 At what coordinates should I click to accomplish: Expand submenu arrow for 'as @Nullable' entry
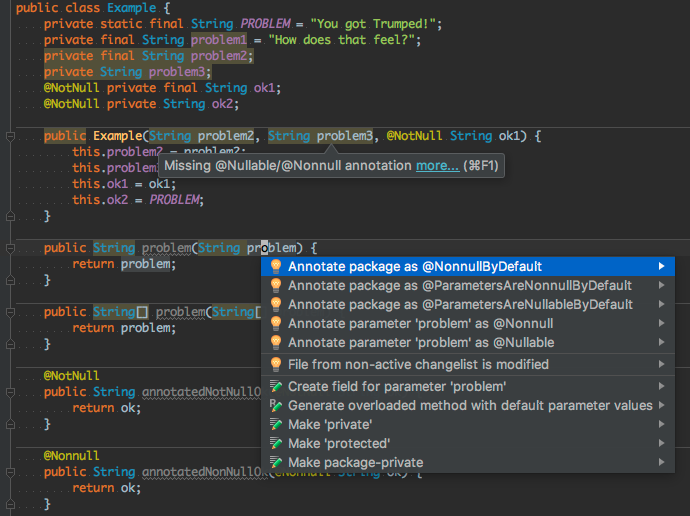(661, 342)
